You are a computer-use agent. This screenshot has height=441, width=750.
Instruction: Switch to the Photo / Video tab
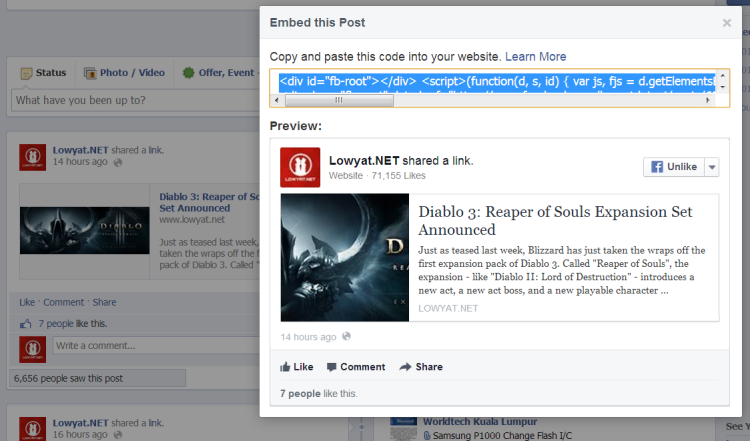124,73
